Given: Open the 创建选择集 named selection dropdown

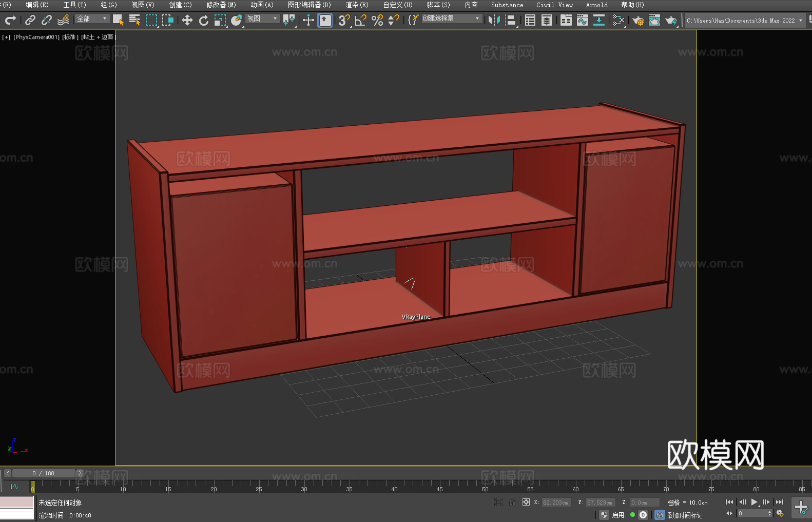Looking at the screenshot, I should tap(452, 18).
